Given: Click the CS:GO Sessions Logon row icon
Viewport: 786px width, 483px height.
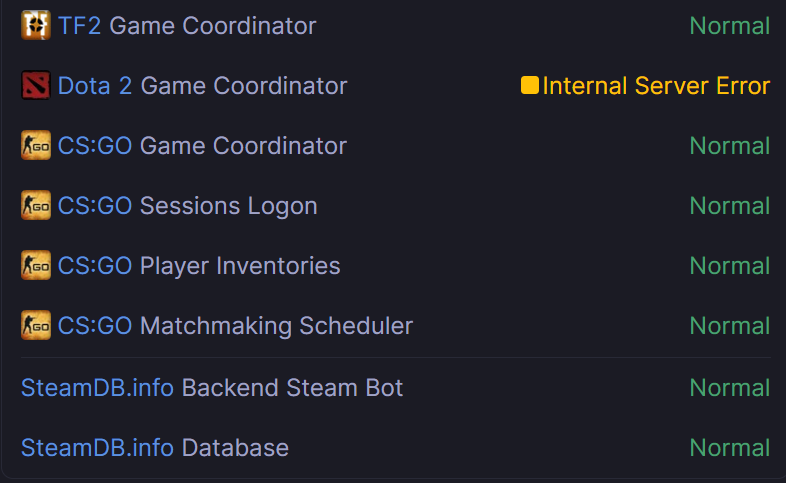Looking at the screenshot, I should (35, 205).
